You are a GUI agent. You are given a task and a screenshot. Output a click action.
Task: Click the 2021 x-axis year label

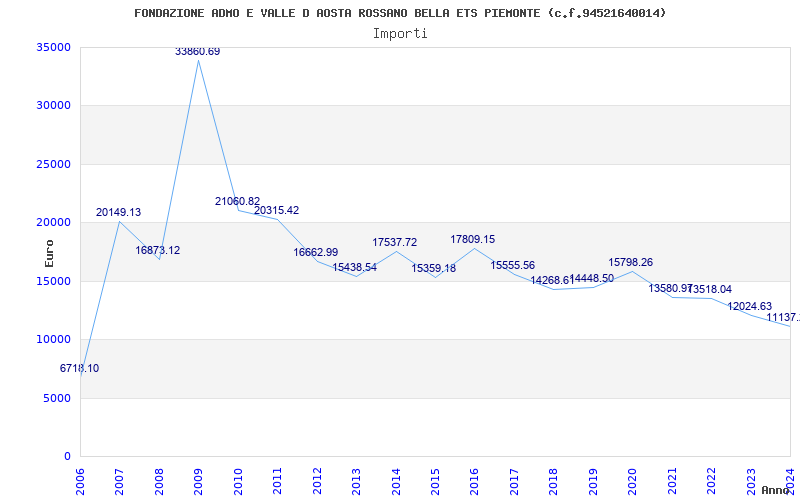[x=671, y=482]
